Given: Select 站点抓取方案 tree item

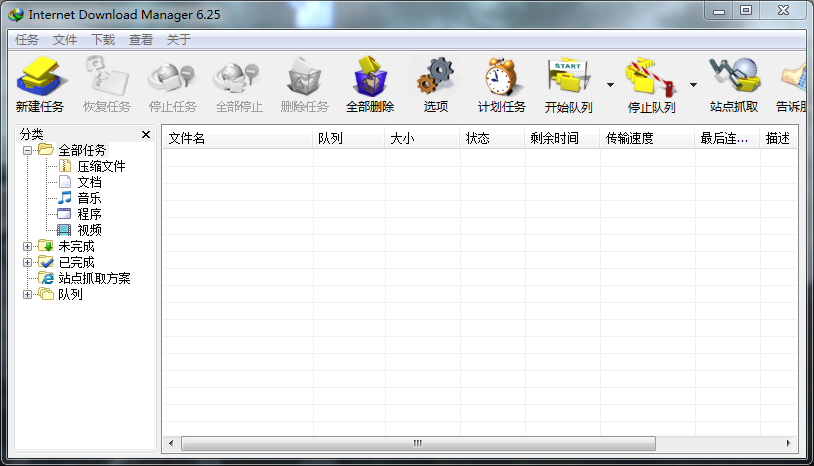Looking at the screenshot, I should coord(94,278).
